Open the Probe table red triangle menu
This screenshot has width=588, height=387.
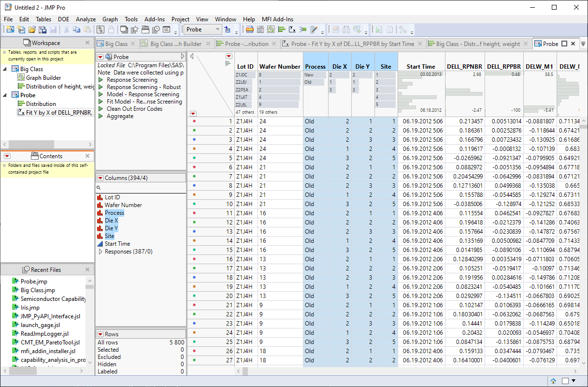coord(100,57)
